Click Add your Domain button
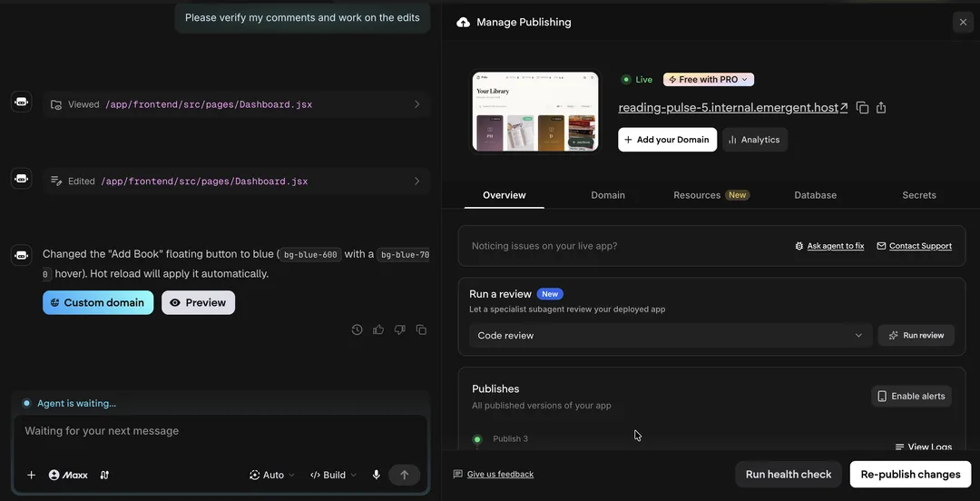The height and width of the screenshot is (501, 980). tap(667, 140)
